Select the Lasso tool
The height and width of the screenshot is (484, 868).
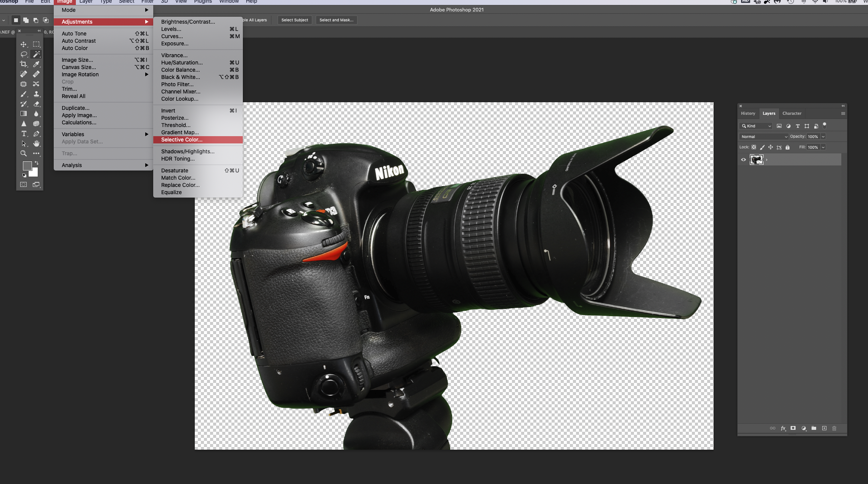(24, 54)
